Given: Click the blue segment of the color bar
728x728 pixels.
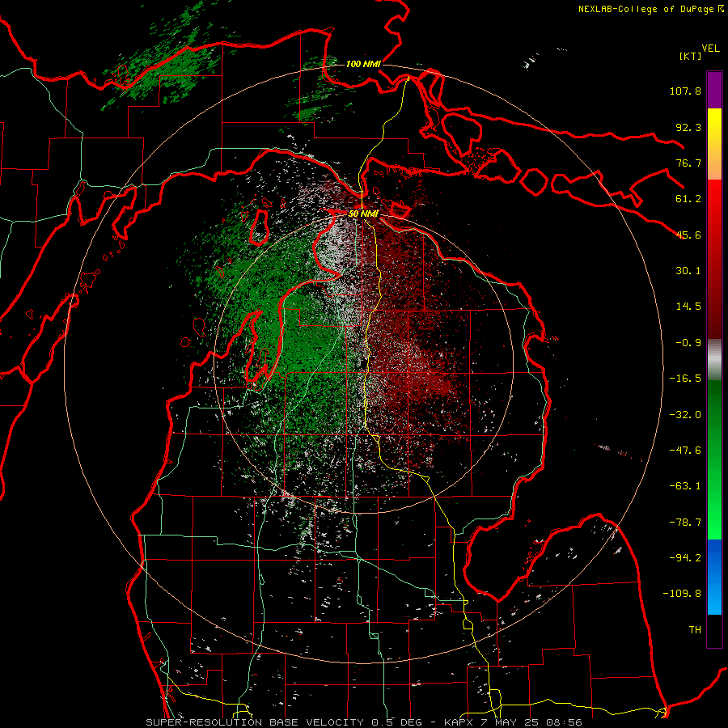Looking at the screenshot, I should [714, 577].
